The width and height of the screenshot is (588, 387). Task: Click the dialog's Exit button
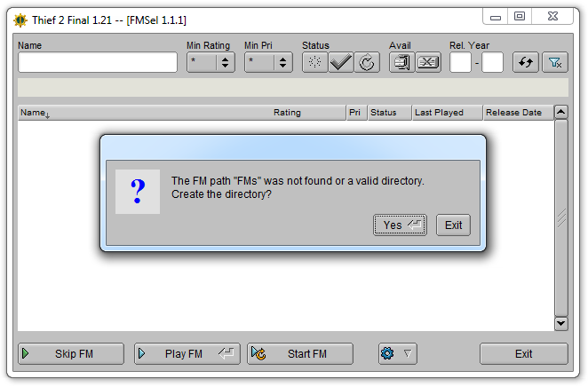tap(453, 225)
